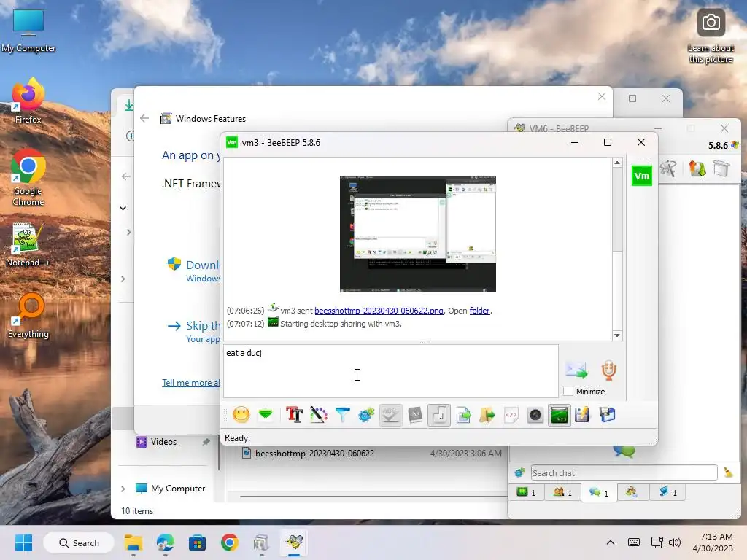Click the Search chat field
747x560 pixels.
point(624,472)
